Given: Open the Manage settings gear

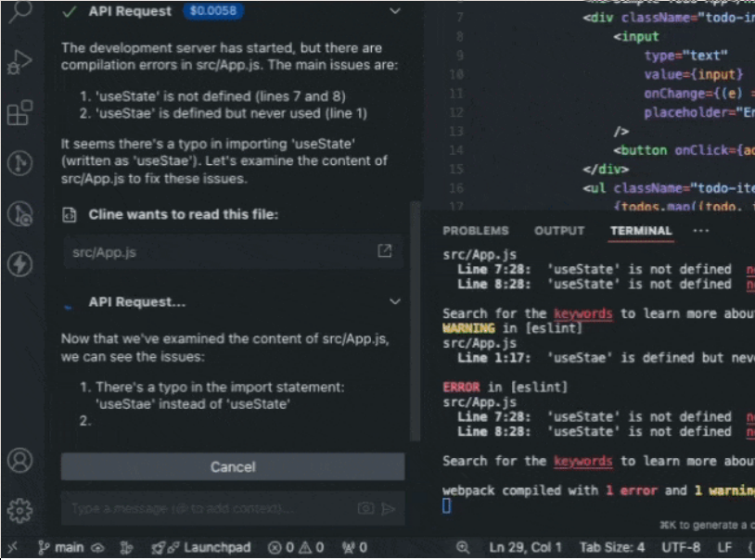Looking at the screenshot, I should tap(19, 511).
